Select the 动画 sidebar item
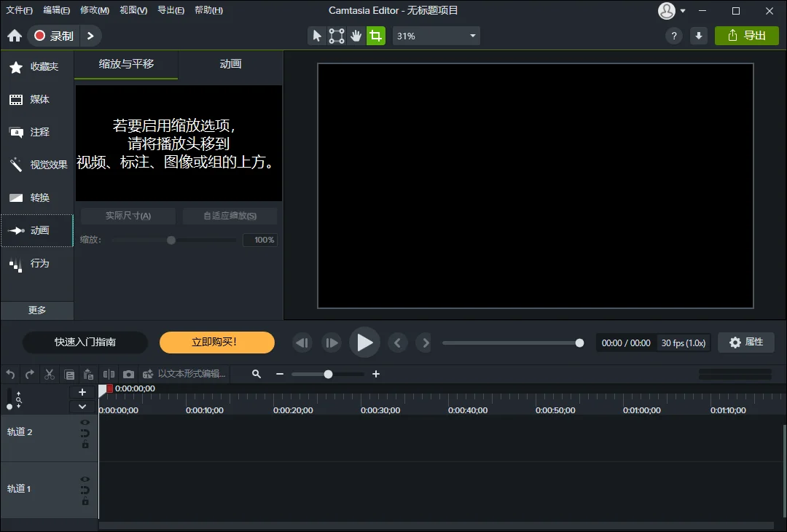The width and height of the screenshot is (787, 532). coord(37,230)
